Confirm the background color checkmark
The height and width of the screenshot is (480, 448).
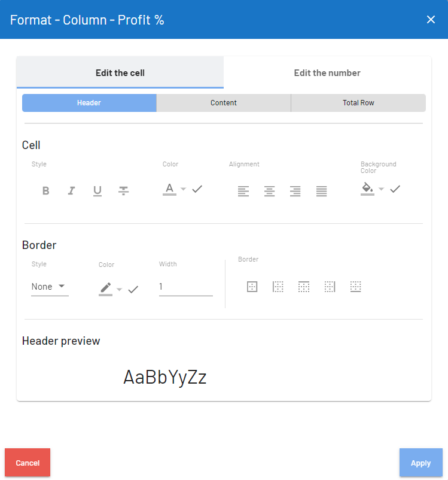[395, 189]
